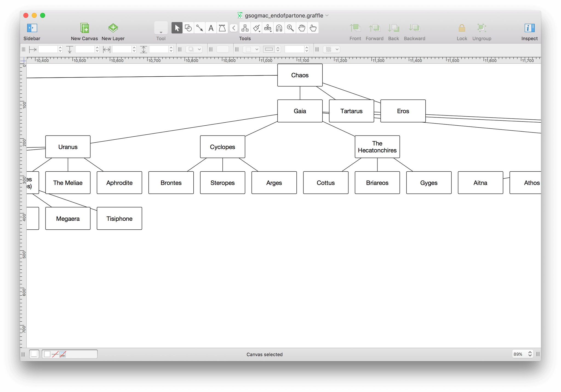The image size is (561, 392).
Task: Click the X position input field
Action: pos(48,49)
